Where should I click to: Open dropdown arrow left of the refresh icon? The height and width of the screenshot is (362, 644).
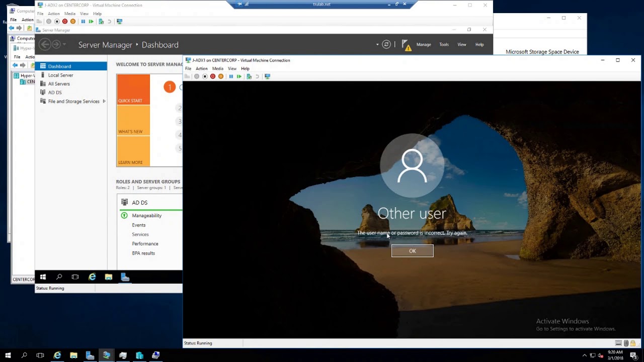point(377,44)
